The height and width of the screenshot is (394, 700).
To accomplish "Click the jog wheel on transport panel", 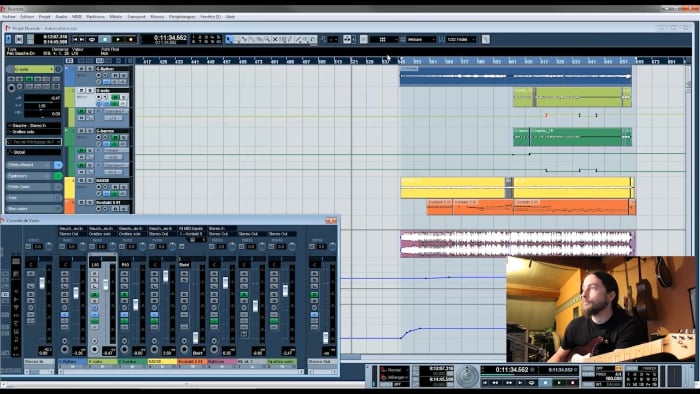I will (467, 375).
